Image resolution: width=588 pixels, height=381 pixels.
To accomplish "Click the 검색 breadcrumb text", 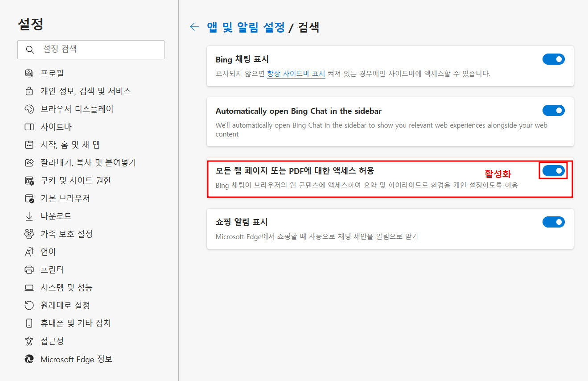I will click(x=308, y=27).
